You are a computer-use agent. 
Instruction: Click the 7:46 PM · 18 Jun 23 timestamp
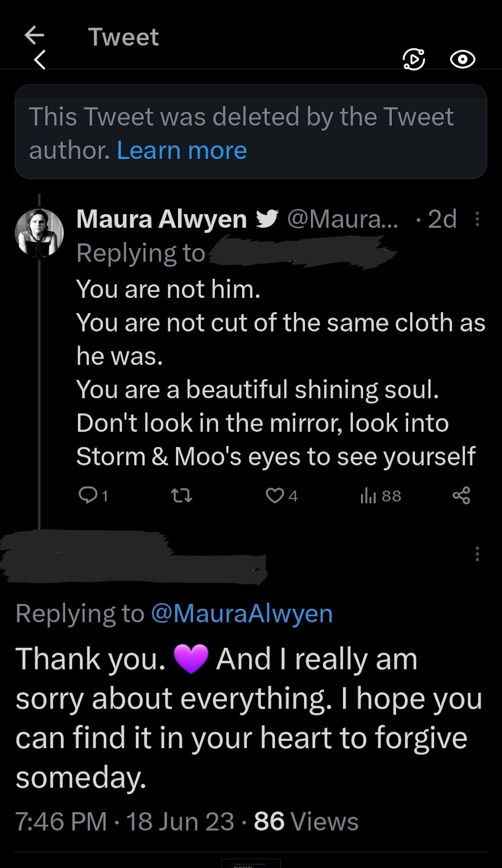coord(125,821)
